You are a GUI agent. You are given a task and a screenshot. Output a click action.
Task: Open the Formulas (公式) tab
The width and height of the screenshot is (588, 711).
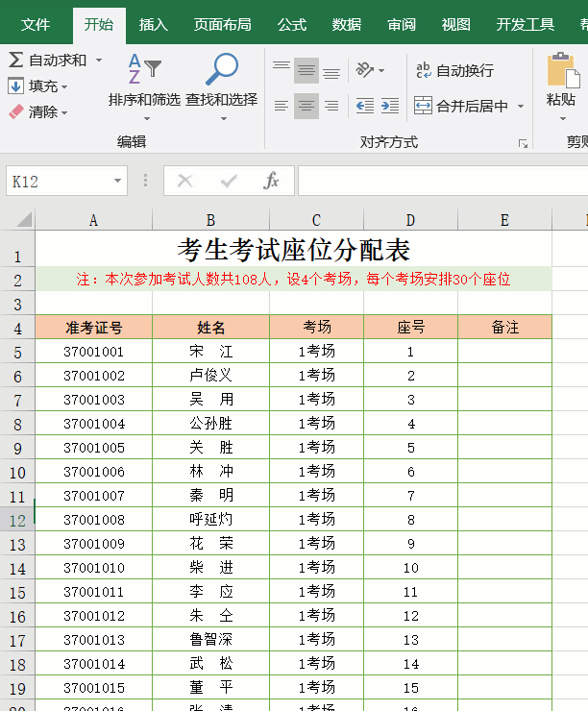(292, 24)
